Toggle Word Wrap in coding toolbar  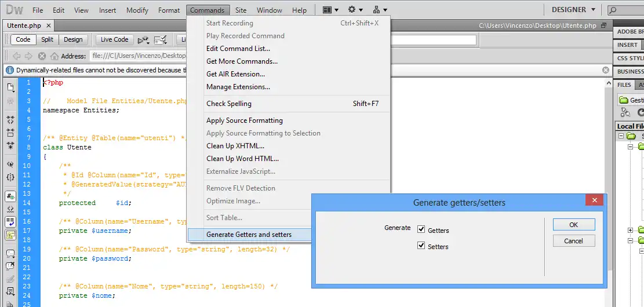point(10,222)
